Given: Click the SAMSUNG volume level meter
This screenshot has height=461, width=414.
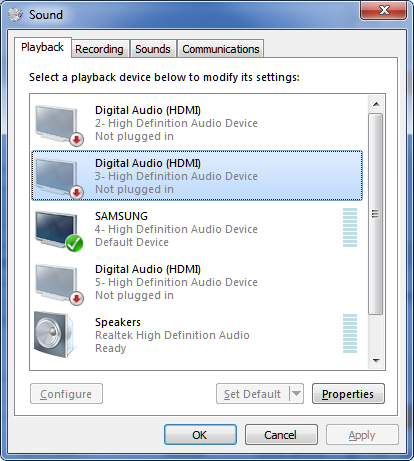Looking at the screenshot, I should (x=350, y=227).
